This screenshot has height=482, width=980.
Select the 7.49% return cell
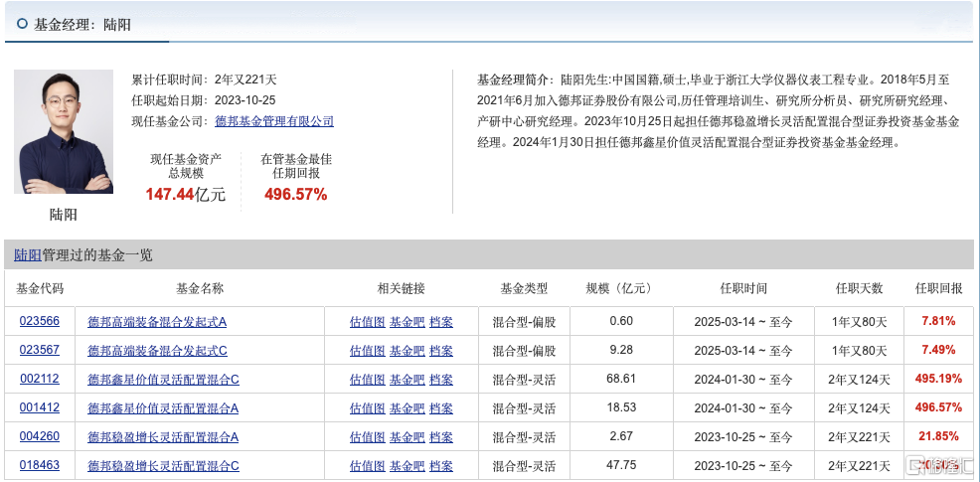click(938, 350)
